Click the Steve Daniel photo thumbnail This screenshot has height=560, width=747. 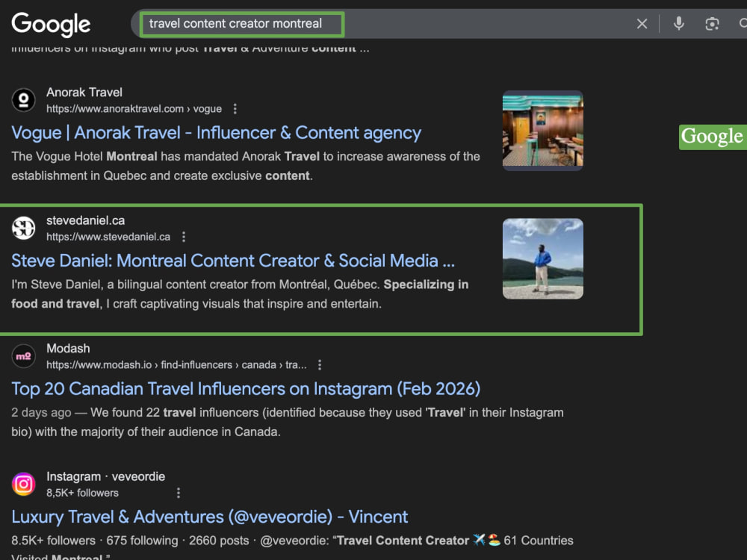542,258
